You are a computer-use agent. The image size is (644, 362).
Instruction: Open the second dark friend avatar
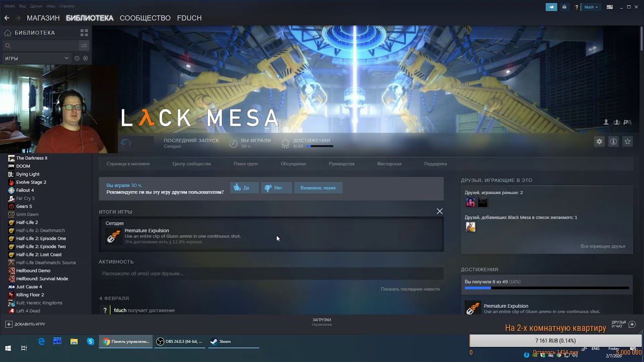[x=482, y=203]
